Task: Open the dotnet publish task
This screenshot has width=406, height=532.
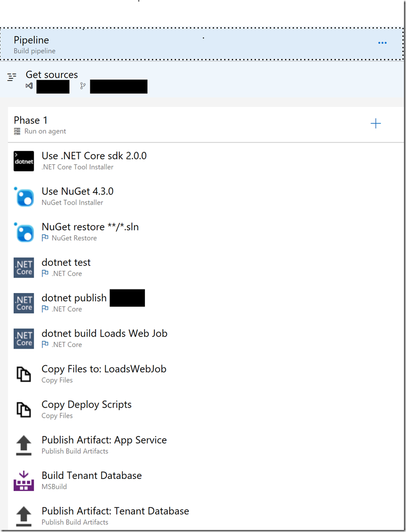Action: click(74, 298)
